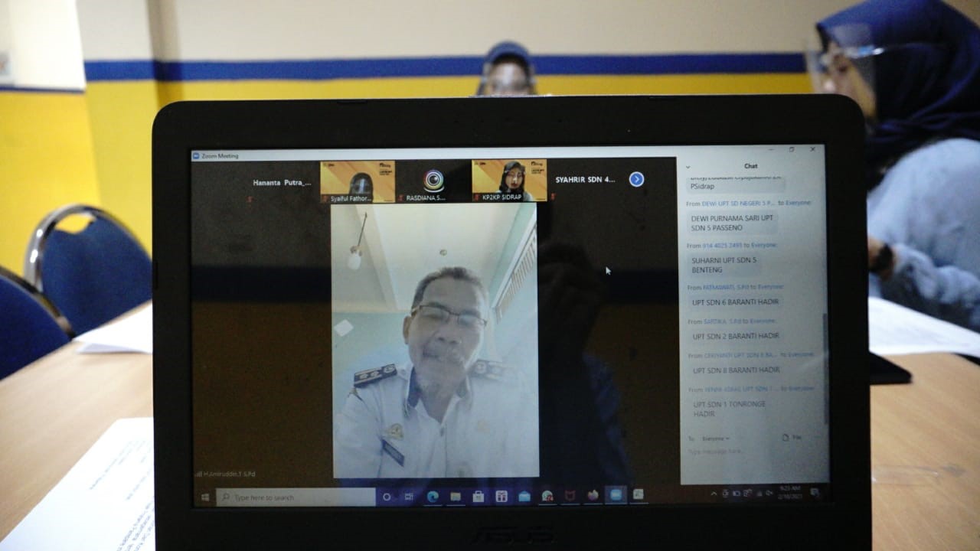Click the next participants arrow button
This screenshot has width=980, height=551.
pos(636,179)
